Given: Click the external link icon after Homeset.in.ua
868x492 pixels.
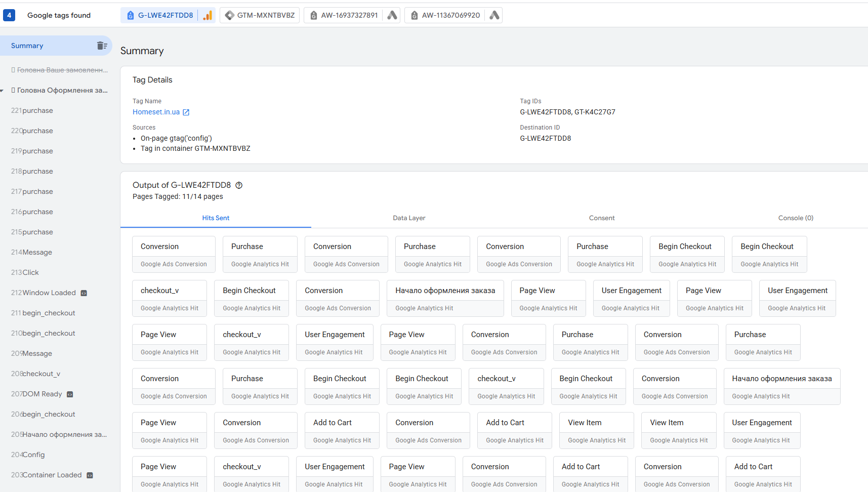Looking at the screenshot, I should click(x=186, y=112).
